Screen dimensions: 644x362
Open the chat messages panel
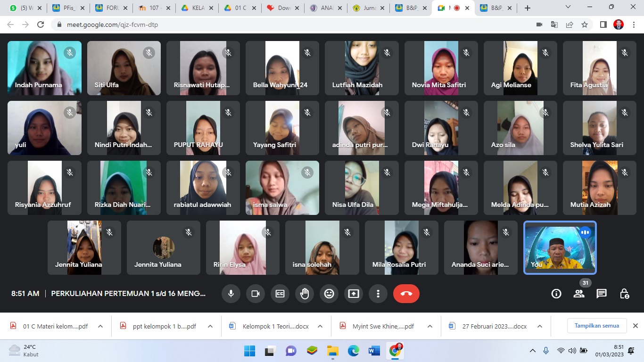coord(602,294)
